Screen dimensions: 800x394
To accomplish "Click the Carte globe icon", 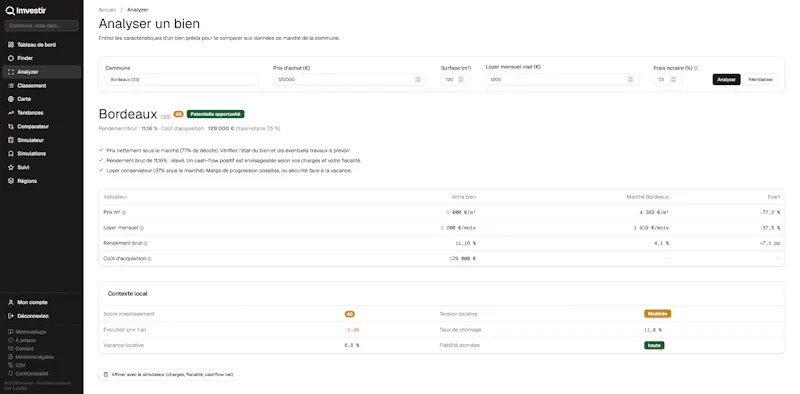I will pos(11,99).
